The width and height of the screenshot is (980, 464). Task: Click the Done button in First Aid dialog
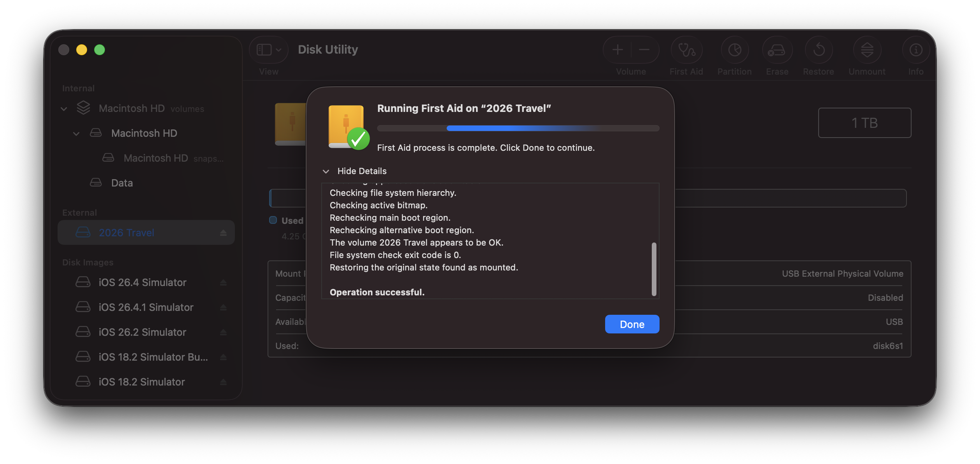(x=632, y=324)
